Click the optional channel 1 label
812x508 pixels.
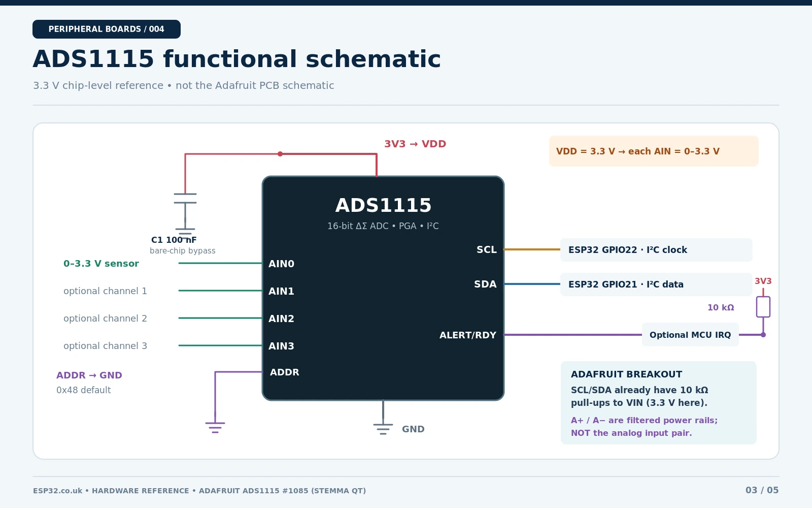tap(105, 291)
